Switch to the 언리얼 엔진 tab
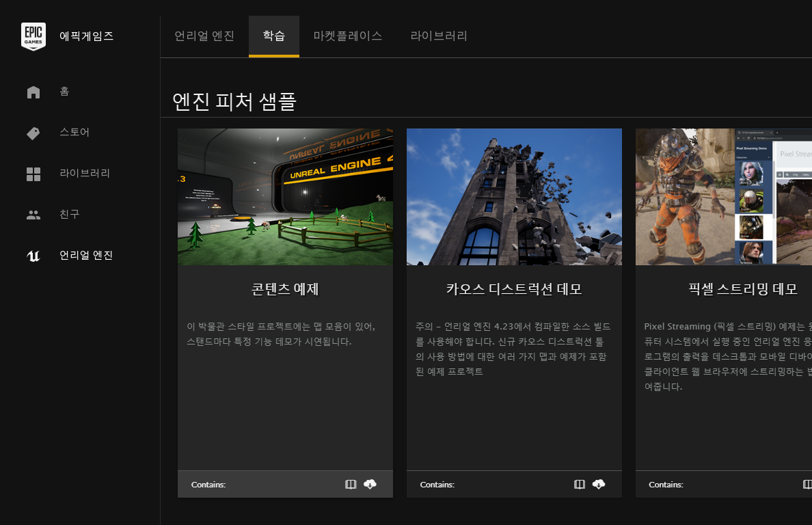Viewport: 812px width, 525px height. pyautogui.click(x=204, y=36)
